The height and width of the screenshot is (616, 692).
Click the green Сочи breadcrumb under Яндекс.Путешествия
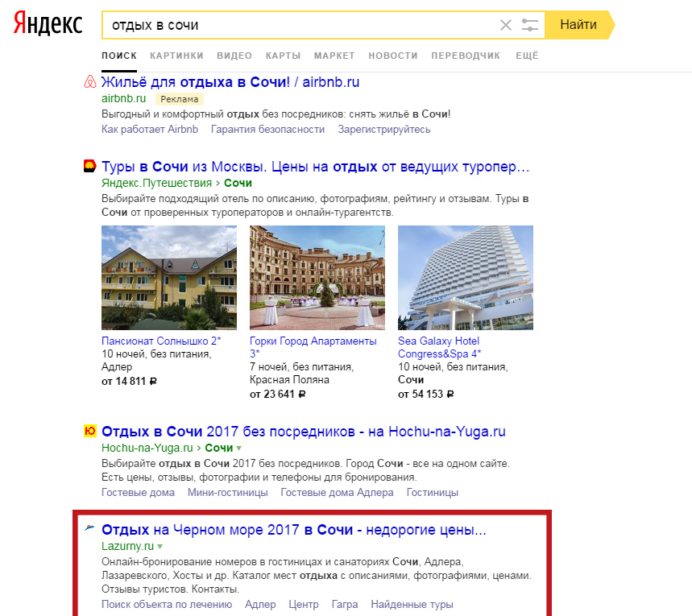tap(238, 183)
